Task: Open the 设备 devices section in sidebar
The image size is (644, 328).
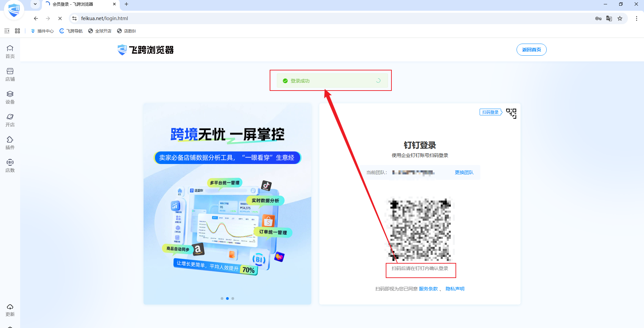Action: click(x=10, y=97)
